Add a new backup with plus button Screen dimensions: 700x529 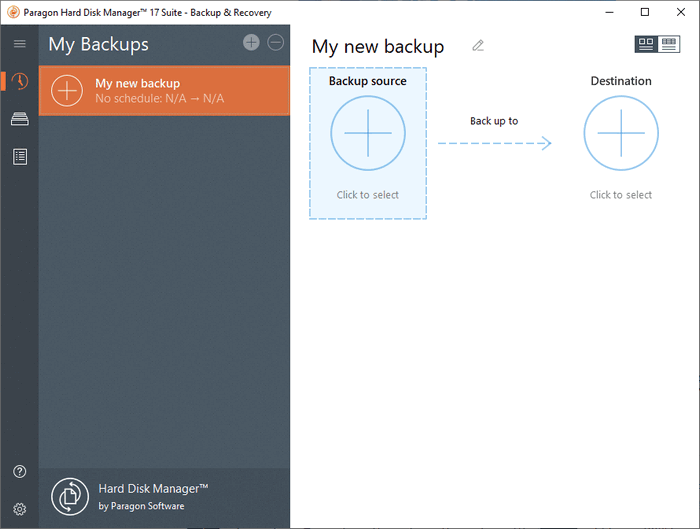tap(251, 42)
